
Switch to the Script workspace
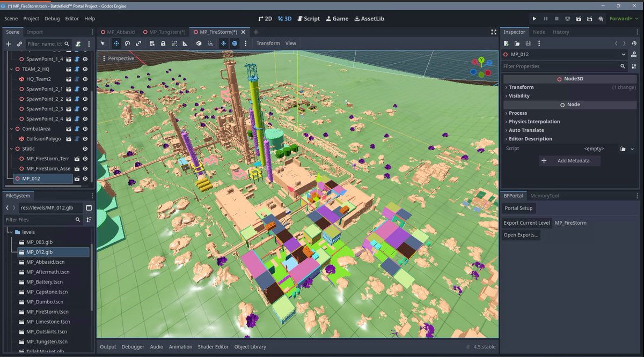(x=308, y=18)
